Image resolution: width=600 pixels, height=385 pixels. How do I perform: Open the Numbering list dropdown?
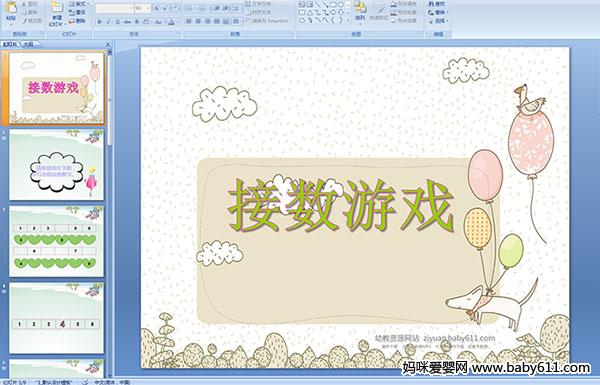204,8
